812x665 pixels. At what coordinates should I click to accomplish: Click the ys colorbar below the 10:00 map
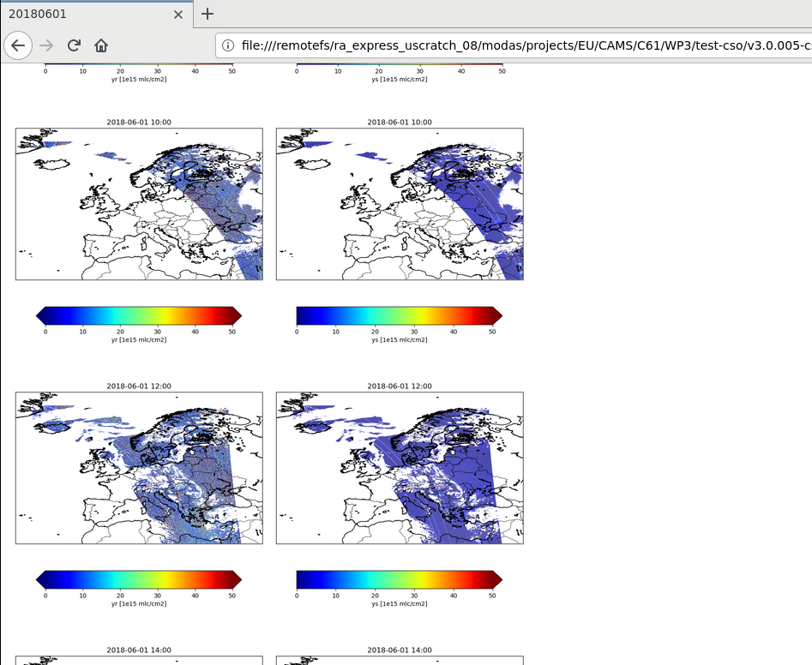coord(400,315)
